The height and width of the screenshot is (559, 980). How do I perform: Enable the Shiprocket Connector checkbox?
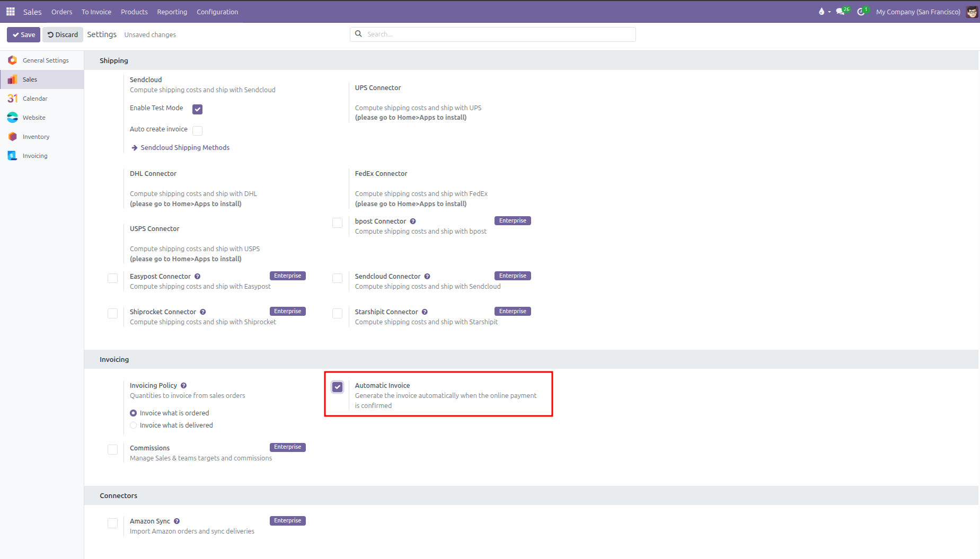pyautogui.click(x=112, y=313)
